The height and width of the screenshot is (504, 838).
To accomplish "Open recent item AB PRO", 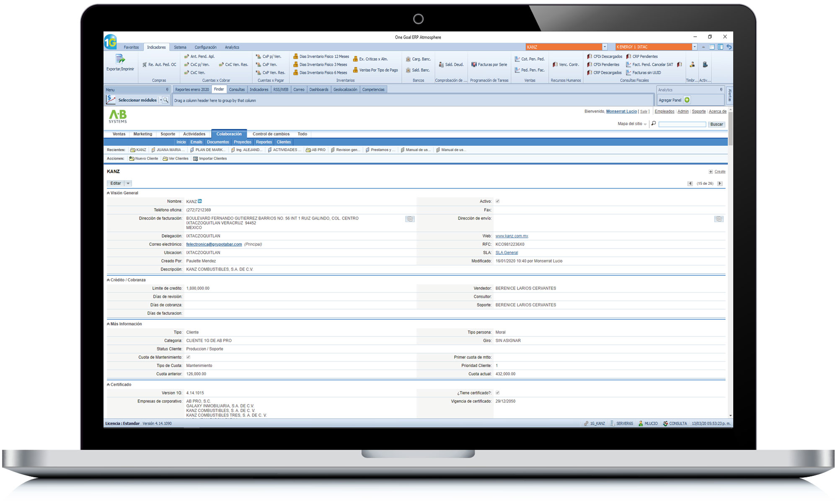I will 316,150.
